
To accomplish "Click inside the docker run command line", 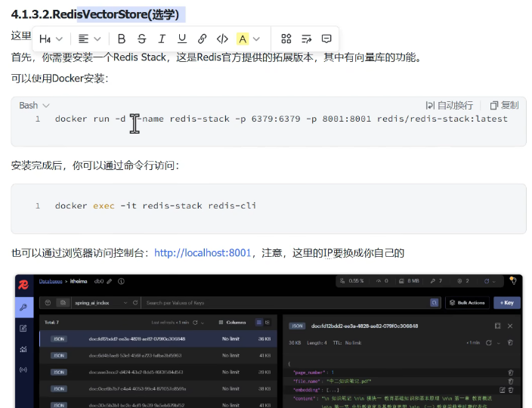I will [281, 119].
